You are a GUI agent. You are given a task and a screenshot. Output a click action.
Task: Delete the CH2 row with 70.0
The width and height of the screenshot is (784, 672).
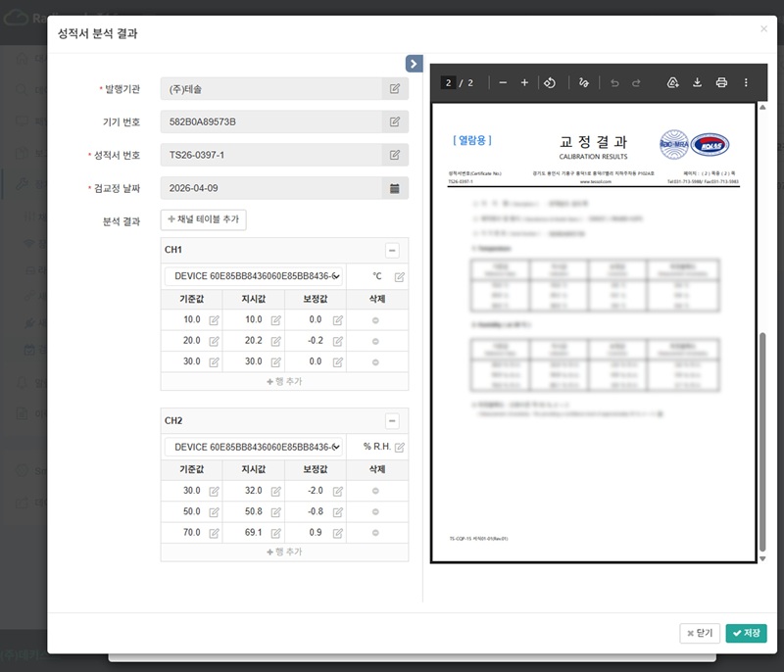(375, 533)
